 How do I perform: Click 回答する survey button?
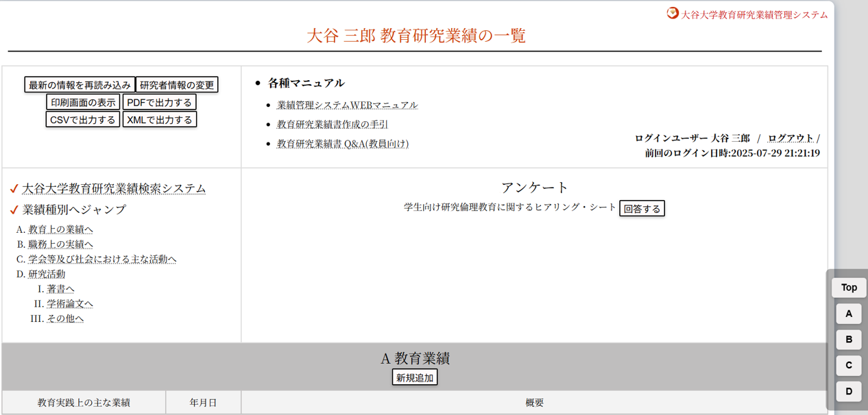point(642,208)
